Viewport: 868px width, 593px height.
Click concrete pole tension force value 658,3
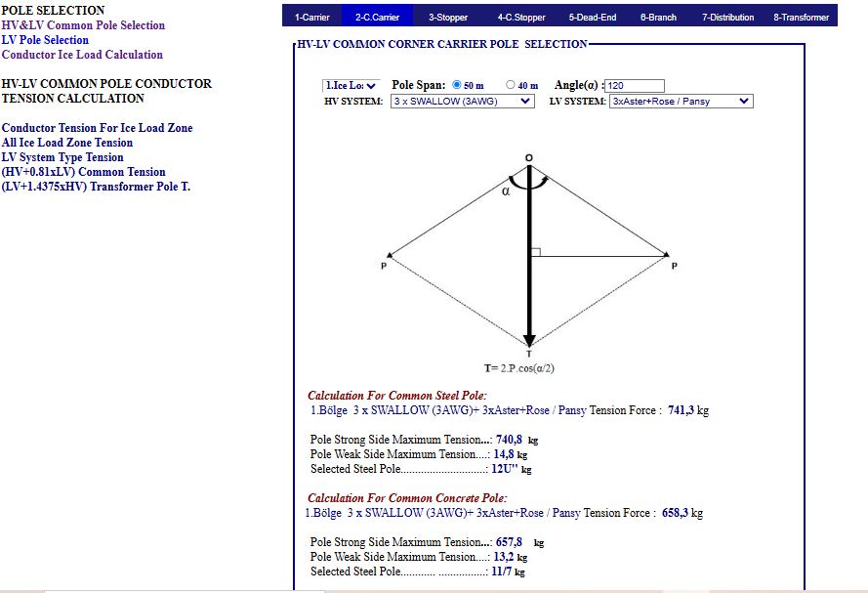(x=675, y=513)
